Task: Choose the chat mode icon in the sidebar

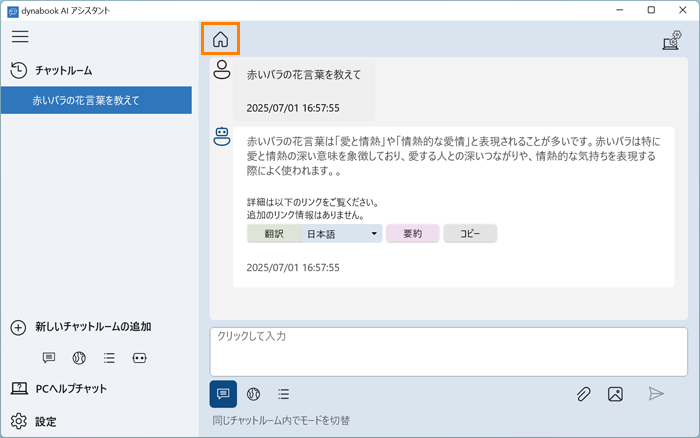Action: tap(49, 358)
